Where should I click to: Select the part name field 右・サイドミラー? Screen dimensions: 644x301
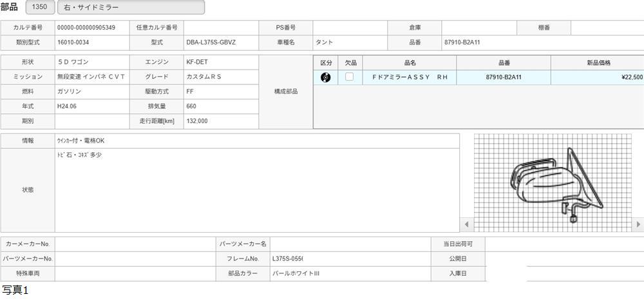click(131, 8)
